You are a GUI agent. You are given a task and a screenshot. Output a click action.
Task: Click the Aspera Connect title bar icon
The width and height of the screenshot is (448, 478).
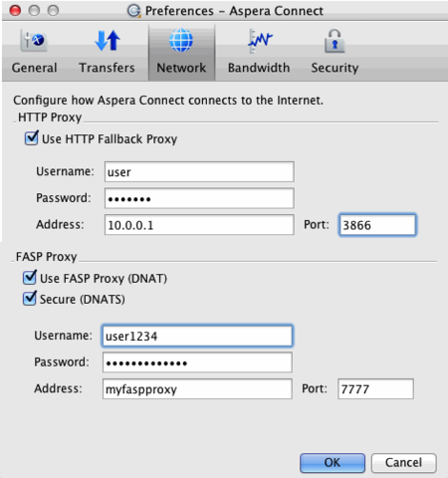(x=134, y=11)
